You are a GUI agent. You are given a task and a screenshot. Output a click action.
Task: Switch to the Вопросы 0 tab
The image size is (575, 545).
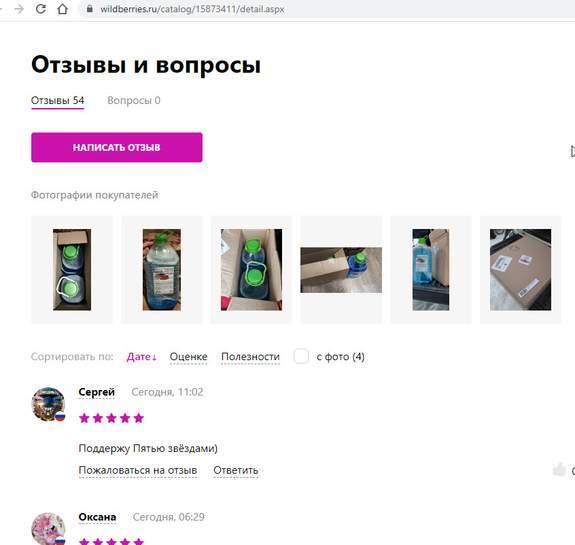coord(134,100)
